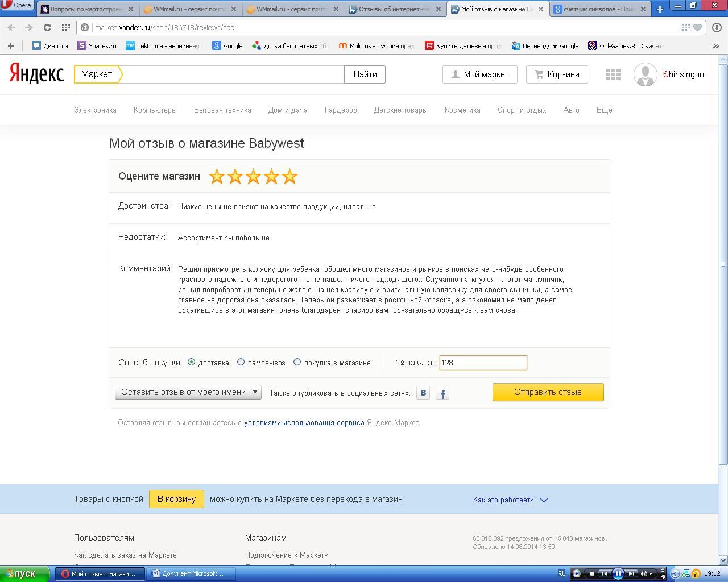Expand Как это работает?

point(510,500)
